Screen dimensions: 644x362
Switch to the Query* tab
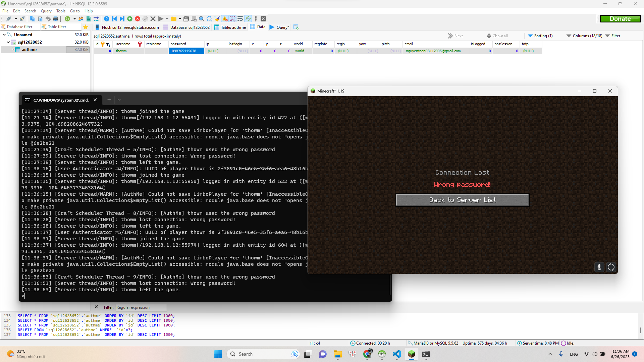pos(279,27)
